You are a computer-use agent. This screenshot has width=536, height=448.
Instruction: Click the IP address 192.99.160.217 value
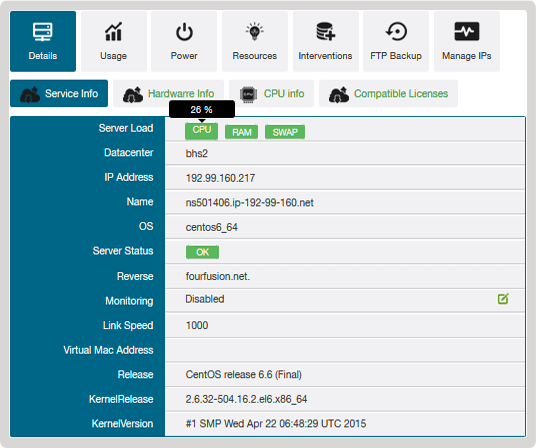pyautogui.click(x=220, y=178)
